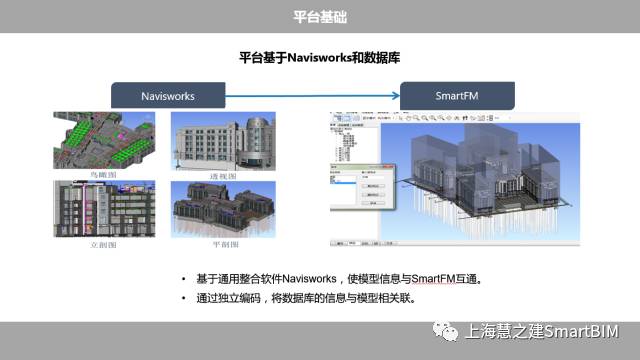Click the bottom button inside the small dialog

point(373,203)
